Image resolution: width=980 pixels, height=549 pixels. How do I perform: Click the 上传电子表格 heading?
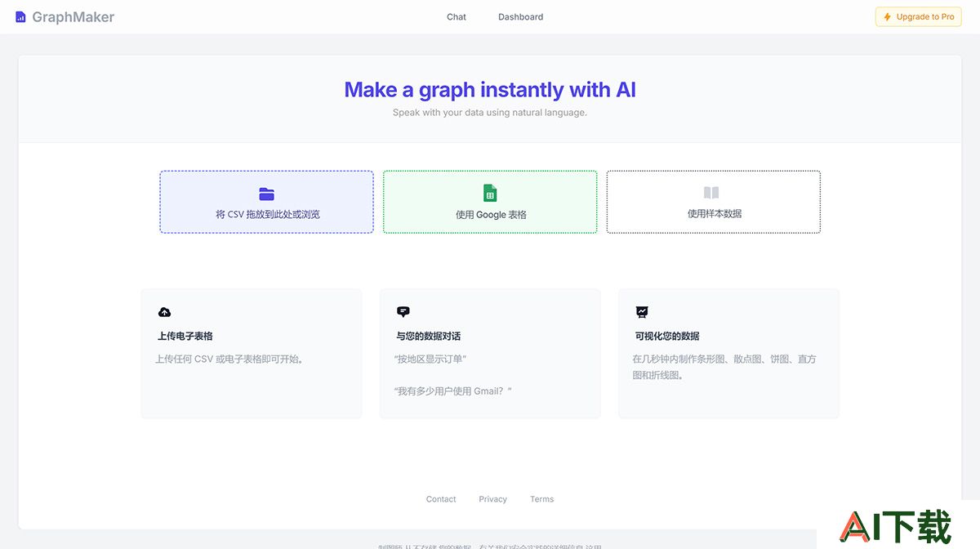click(185, 336)
